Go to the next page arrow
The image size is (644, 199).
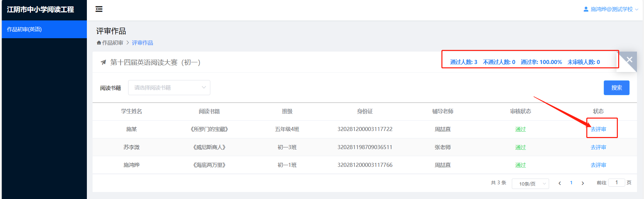point(583,183)
